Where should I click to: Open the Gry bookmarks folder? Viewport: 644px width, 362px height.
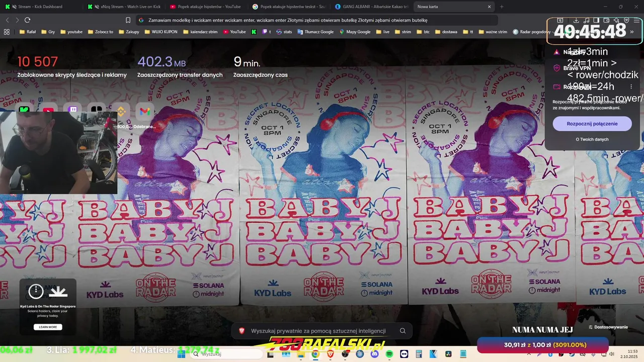tap(48, 32)
